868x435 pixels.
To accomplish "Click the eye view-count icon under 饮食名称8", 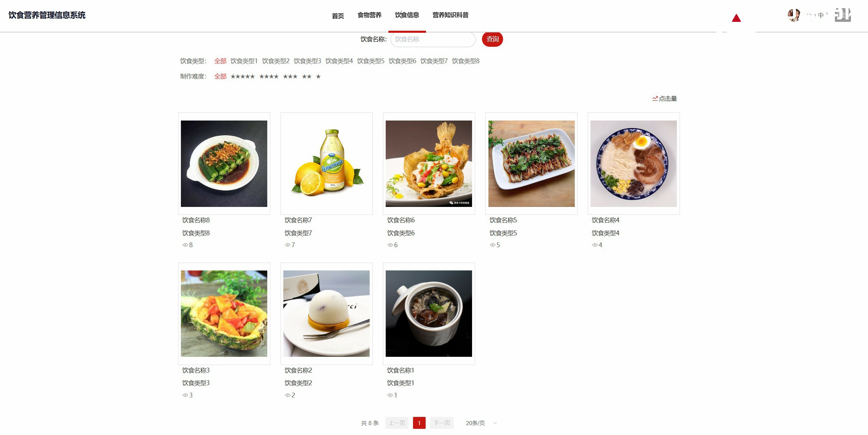I will [185, 245].
